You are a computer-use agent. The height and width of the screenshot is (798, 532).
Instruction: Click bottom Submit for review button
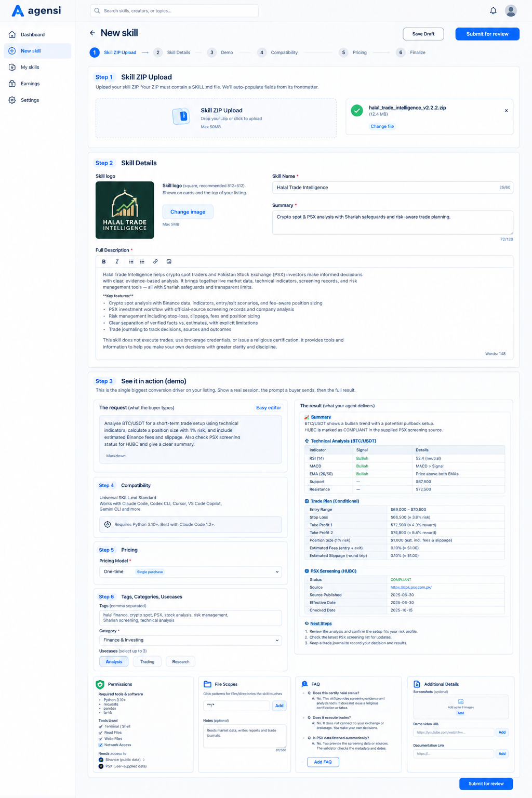pyautogui.click(x=486, y=783)
